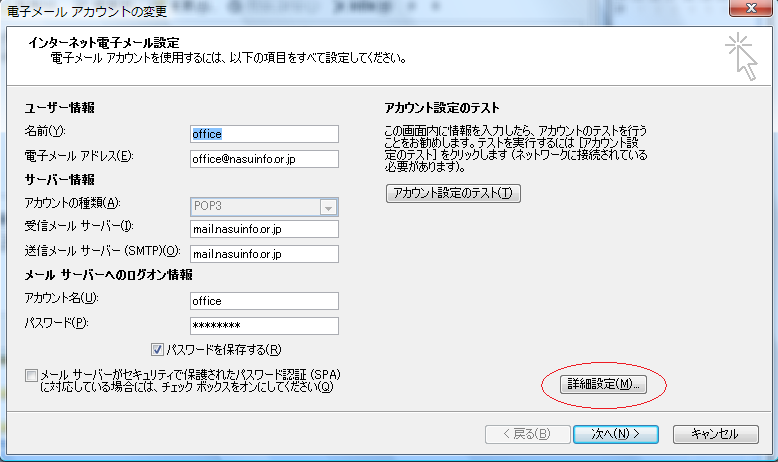The height and width of the screenshot is (462, 778).
Task: Click the password (パスワード) field
Action: tap(264, 326)
